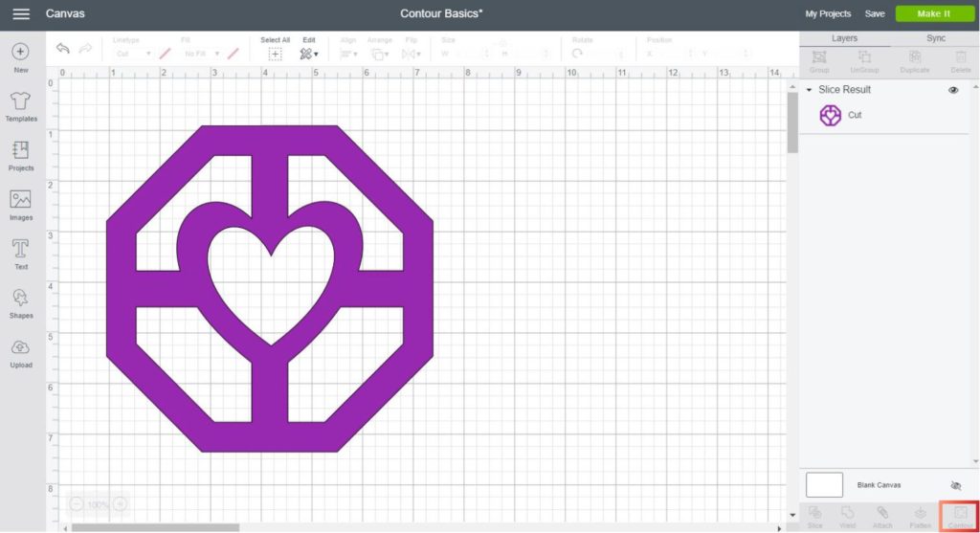Hide the Slice Result layer with the eye icon
Image resolution: width=980 pixels, height=533 pixels.
(953, 90)
